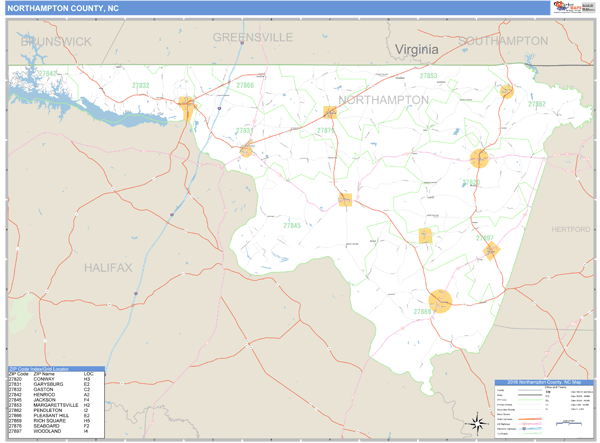The width and height of the screenshot is (600, 443).
Task: Click the Virginia state label on the map
Action: [x=417, y=48]
